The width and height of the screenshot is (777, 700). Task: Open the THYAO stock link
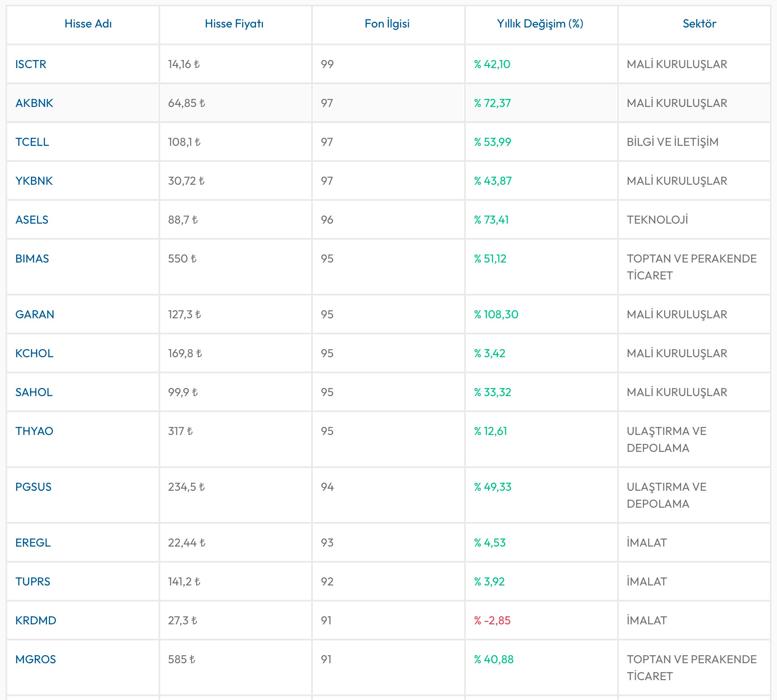34,431
